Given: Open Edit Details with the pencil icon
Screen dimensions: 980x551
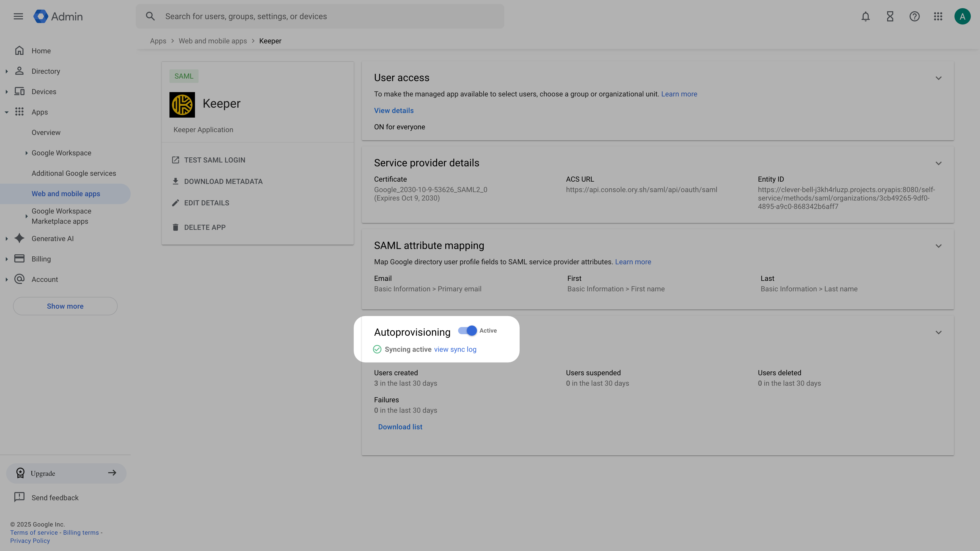Looking at the screenshot, I should coord(206,203).
